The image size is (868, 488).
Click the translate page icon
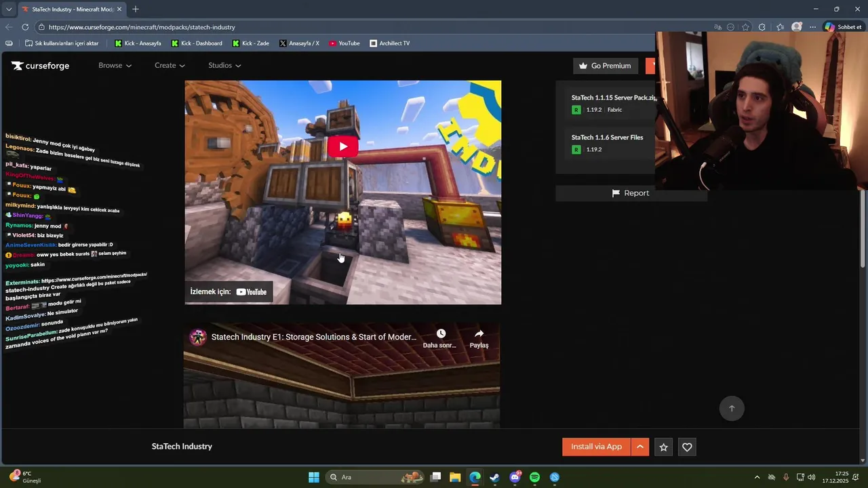pyautogui.click(x=717, y=27)
